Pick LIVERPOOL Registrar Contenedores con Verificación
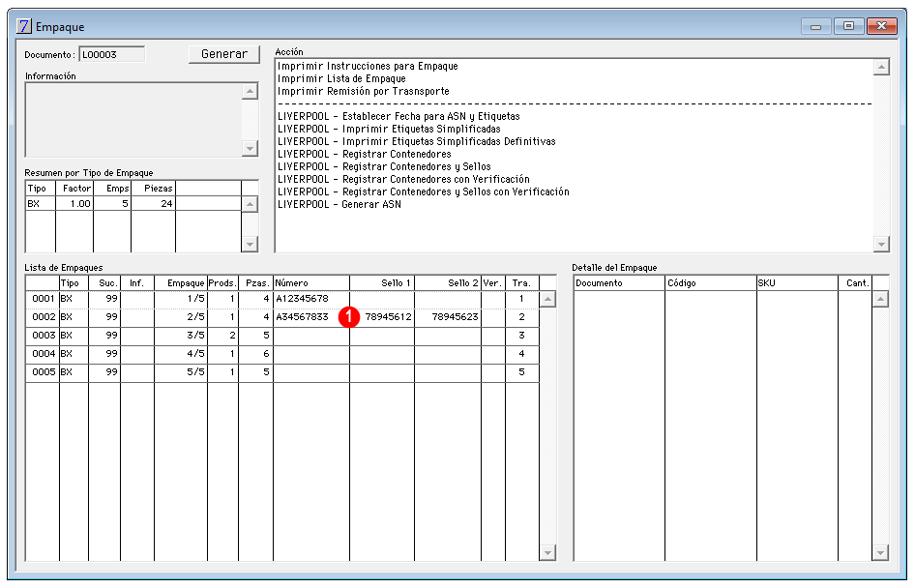The width and height of the screenshot is (915, 588). 403,180
